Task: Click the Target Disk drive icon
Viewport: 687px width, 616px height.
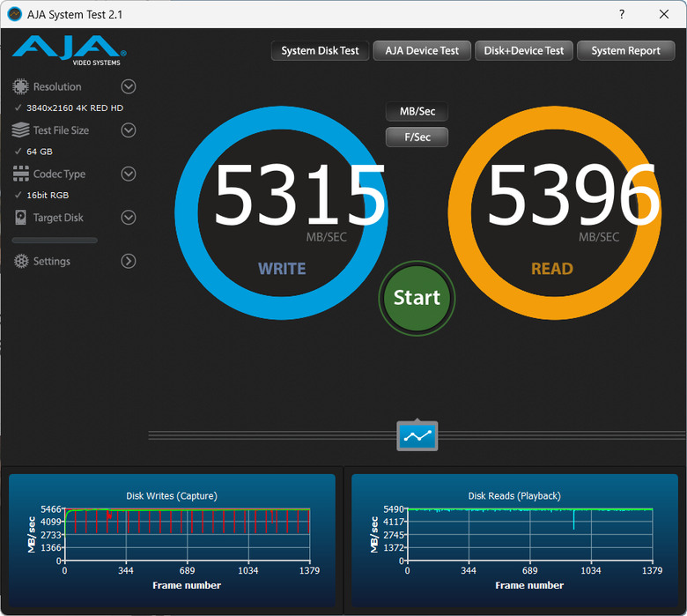Action: click(20, 218)
